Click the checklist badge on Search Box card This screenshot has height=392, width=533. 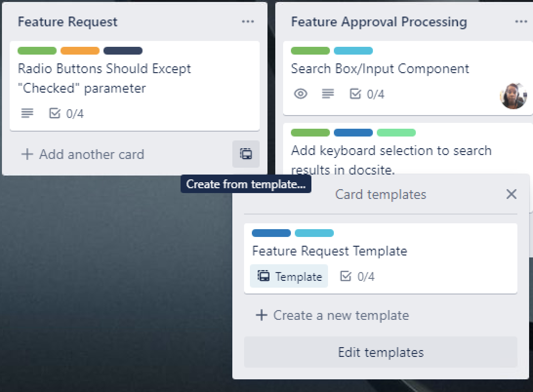coord(365,94)
